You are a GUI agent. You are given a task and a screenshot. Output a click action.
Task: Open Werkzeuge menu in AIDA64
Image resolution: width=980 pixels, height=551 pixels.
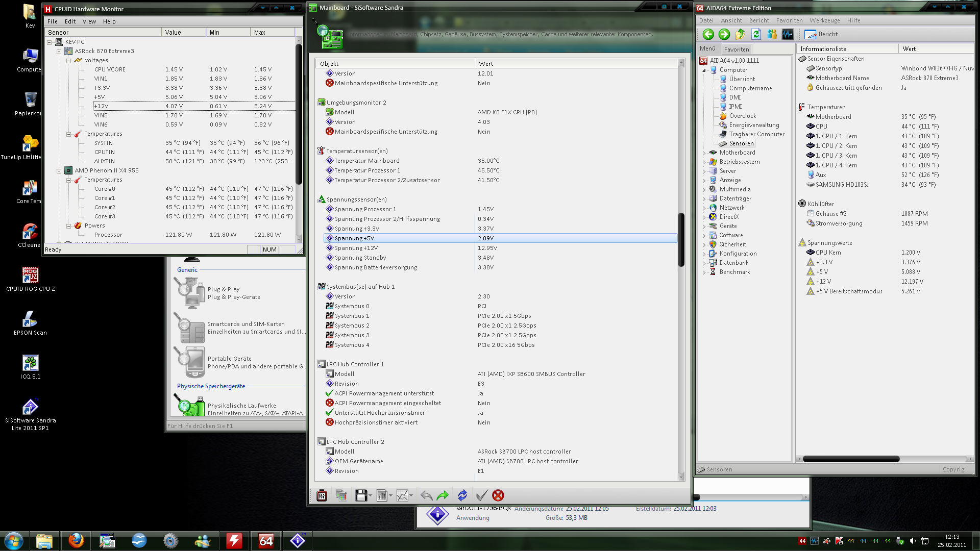824,20
